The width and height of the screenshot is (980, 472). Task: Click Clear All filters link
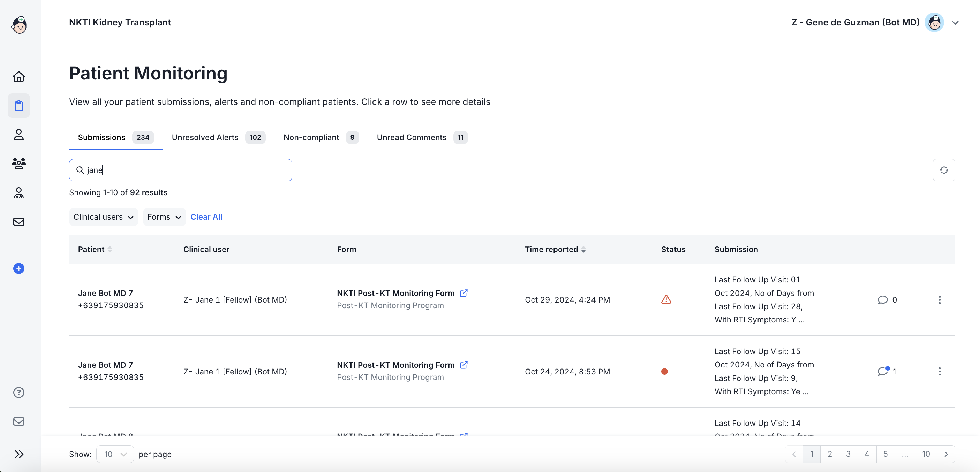(206, 217)
